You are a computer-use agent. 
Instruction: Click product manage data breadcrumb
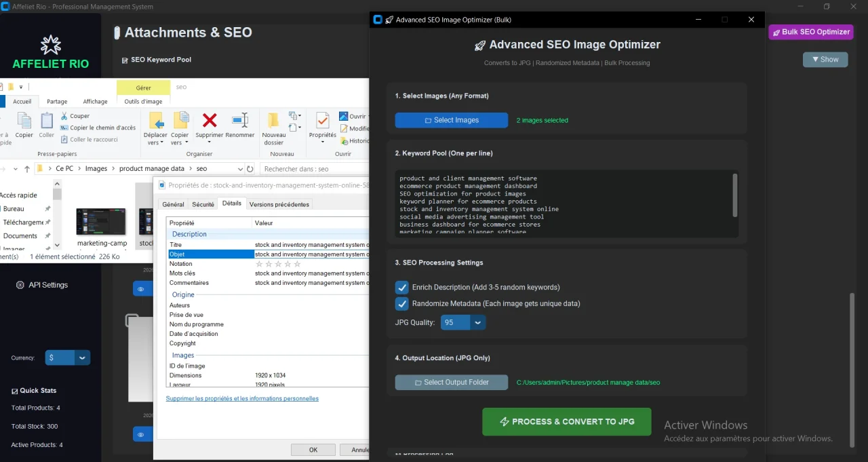[x=152, y=169]
